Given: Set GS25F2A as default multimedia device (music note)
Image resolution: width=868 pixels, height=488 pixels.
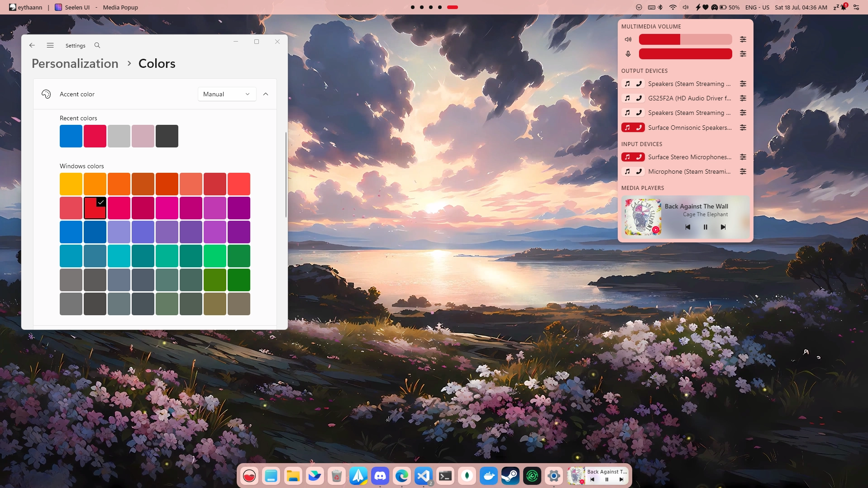Looking at the screenshot, I should [x=627, y=98].
